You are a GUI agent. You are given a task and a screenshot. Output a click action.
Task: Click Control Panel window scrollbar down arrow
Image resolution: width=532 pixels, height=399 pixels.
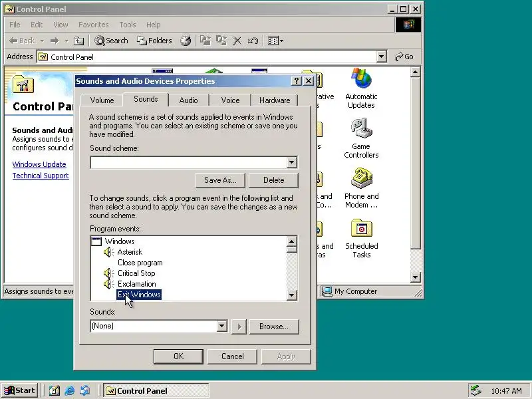click(x=415, y=277)
